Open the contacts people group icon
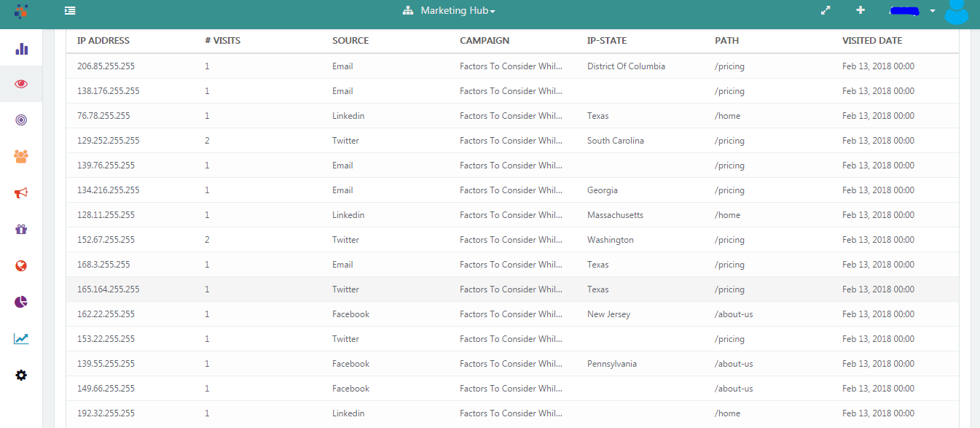 click(x=21, y=156)
